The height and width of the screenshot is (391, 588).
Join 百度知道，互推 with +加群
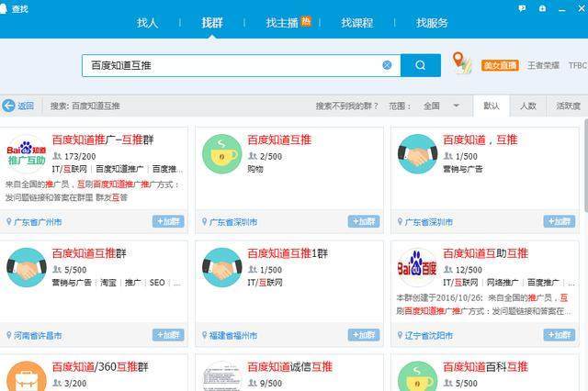point(560,222)
